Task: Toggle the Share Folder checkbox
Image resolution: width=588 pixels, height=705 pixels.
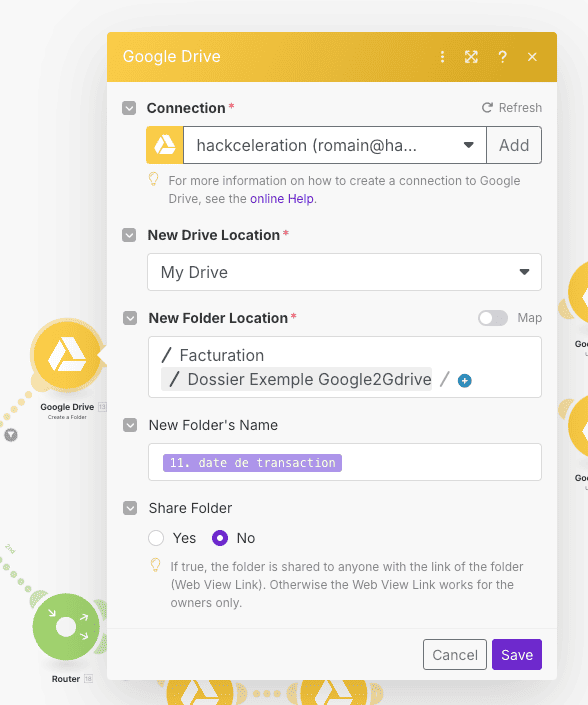Action: 130,508
